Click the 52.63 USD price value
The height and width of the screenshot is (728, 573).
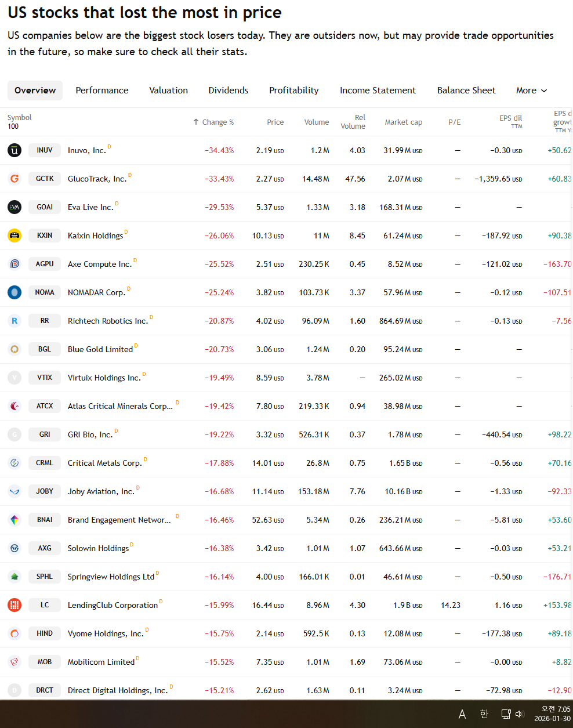tap(268, 520)
